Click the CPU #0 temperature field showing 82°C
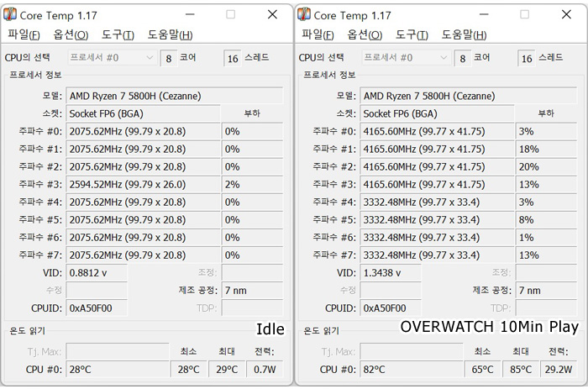 pos(412,369)
